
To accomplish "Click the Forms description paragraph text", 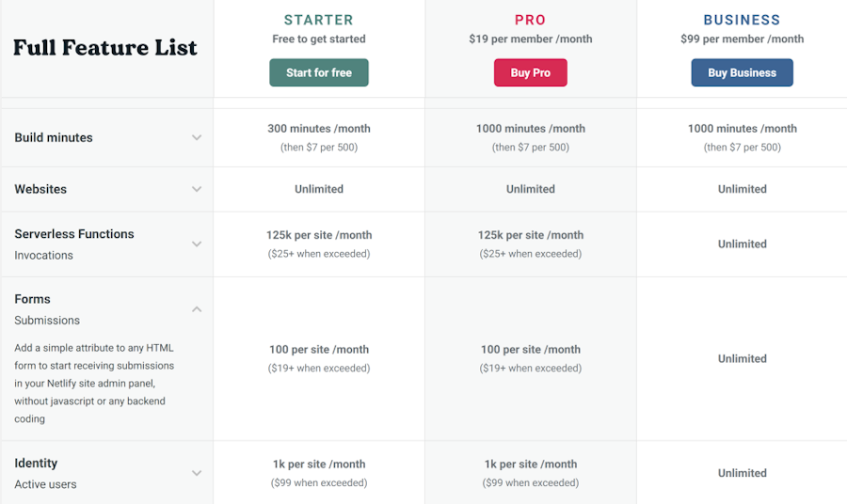I will pos(94,383).
